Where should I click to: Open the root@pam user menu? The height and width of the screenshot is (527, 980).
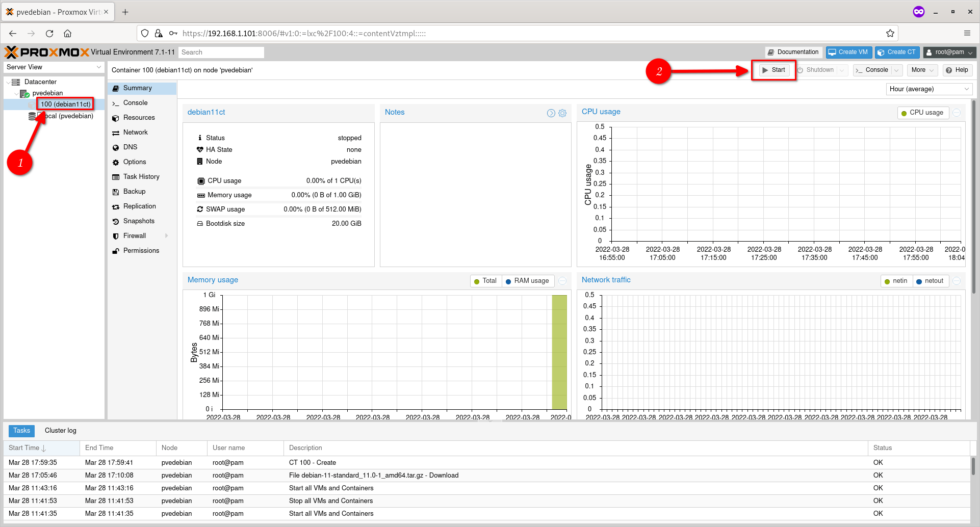click(x=950, y=52)
